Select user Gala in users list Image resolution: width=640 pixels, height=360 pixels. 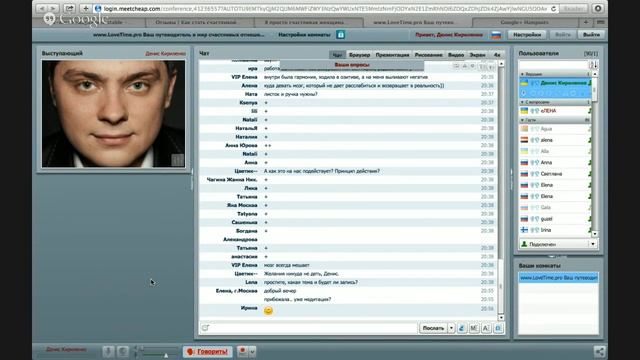[555, 208]
